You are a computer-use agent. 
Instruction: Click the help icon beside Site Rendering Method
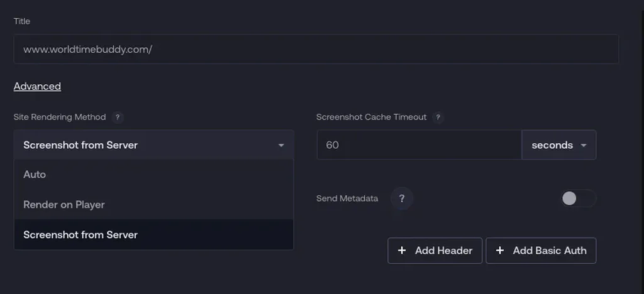pos(118,117)
